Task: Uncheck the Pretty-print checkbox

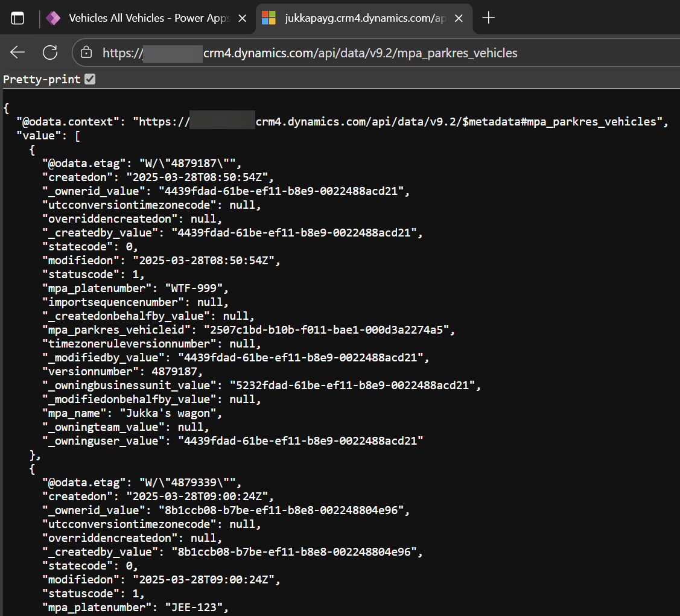Action: [x=90, y=79]
